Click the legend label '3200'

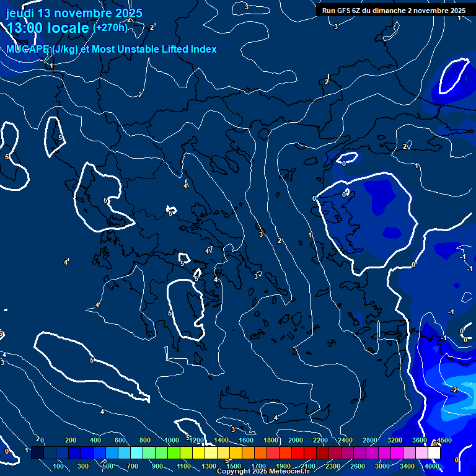click(395, 440)
